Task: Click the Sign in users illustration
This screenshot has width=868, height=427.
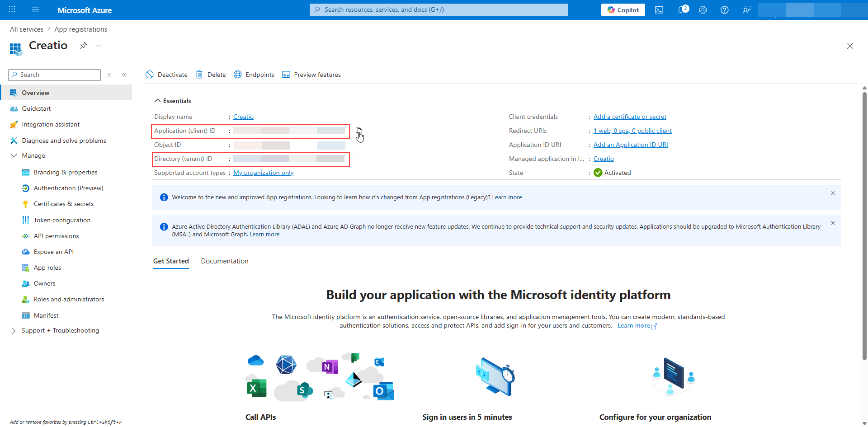Action: pyautogui.click(x=495, y=377)
